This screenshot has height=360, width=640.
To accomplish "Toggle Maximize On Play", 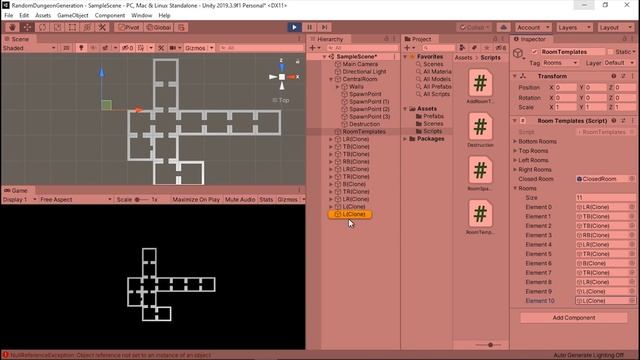I will pyautogui.click(x=196, y=200).
